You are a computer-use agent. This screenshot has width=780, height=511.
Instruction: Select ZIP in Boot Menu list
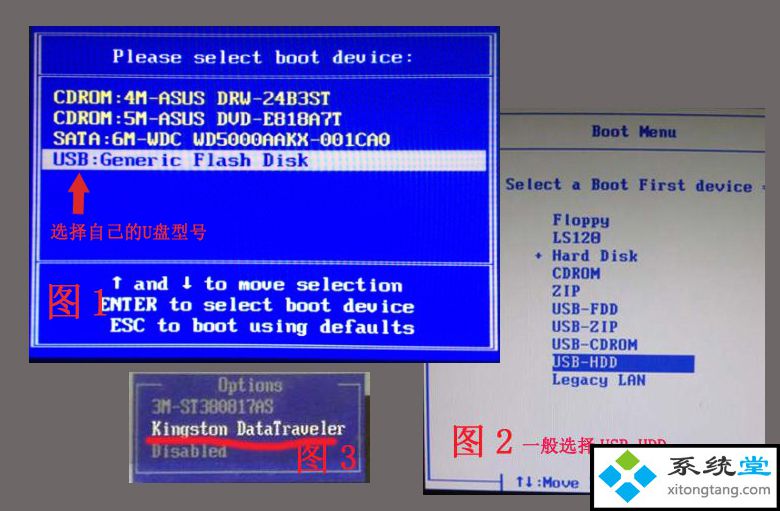(566, 291)
